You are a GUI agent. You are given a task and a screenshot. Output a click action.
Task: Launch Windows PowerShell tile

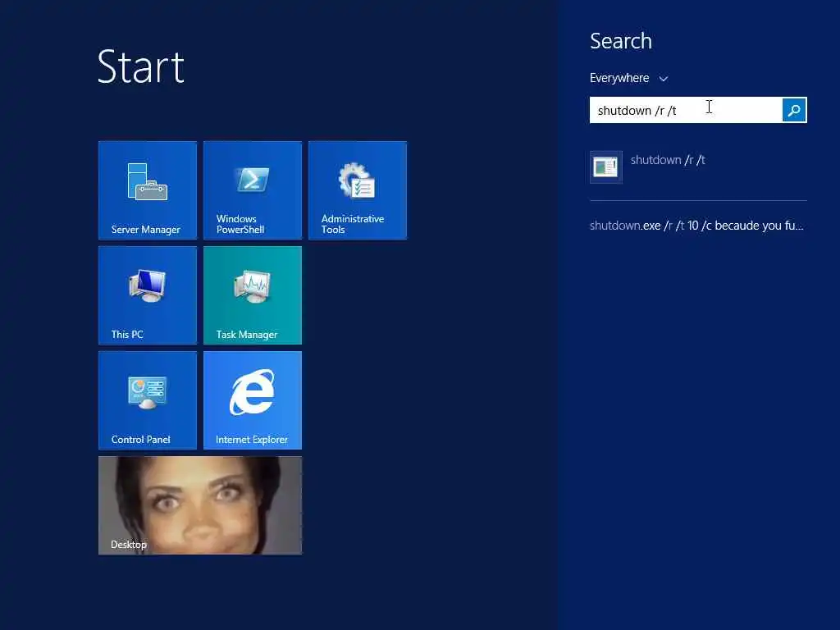point(253,190)
